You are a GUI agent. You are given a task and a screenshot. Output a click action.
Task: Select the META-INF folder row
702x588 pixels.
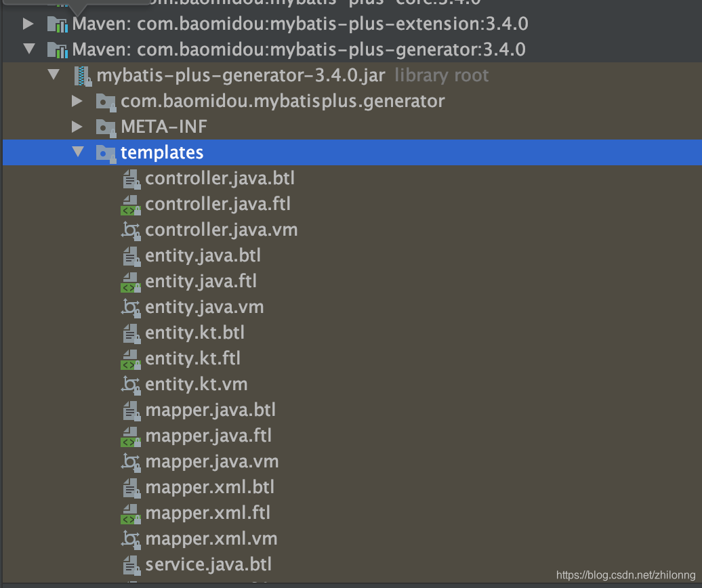click(x=352, y=127)
